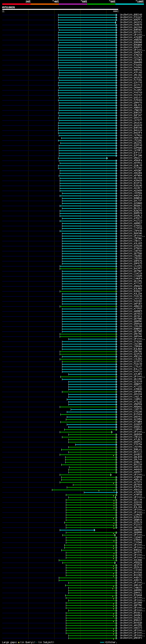Click the UniRef100_Q26697 label

[131, 424]
